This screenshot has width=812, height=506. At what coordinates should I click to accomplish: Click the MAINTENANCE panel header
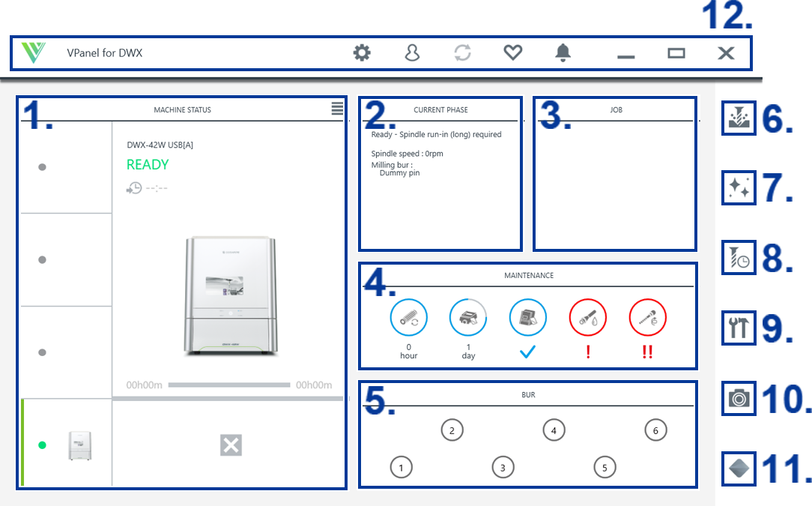click(x=529, y=275)
